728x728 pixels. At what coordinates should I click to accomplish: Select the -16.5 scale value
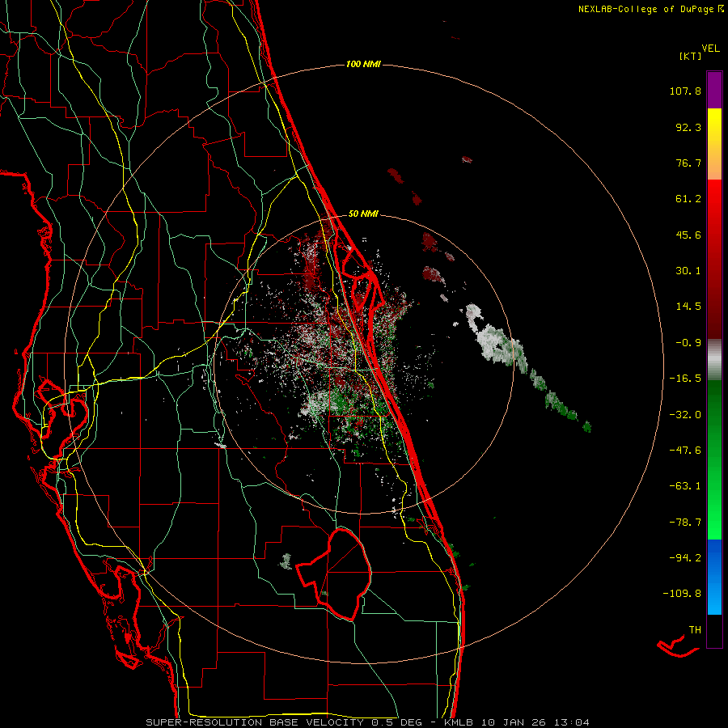click(x=685, y=379)
